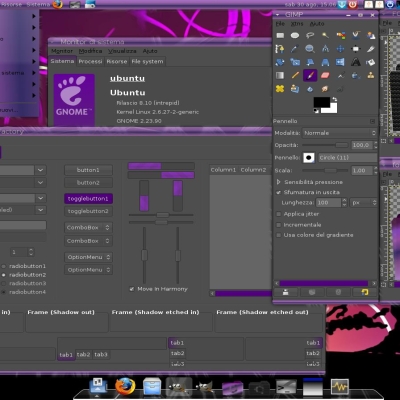Switch to the File system tab

(147, 62)
